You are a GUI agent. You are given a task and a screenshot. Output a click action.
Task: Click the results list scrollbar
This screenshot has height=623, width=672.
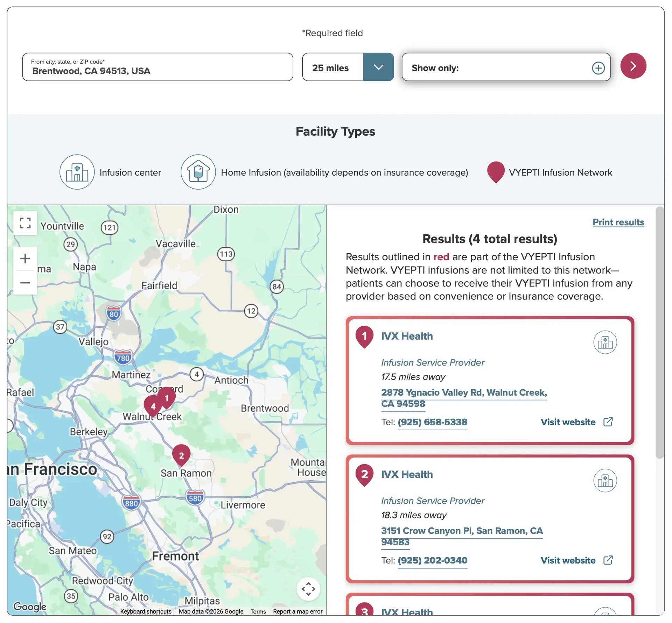pos(659,332)
